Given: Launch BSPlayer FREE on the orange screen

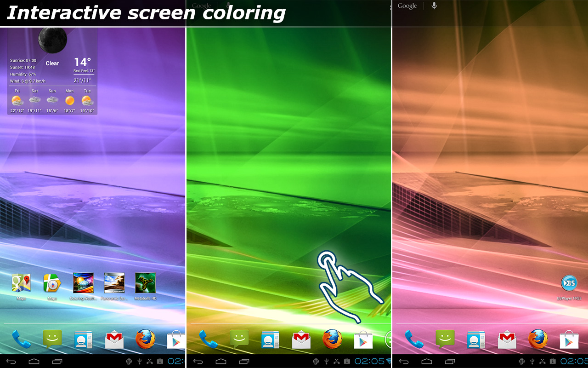Looking at the screenshot, I should point(569,283).
